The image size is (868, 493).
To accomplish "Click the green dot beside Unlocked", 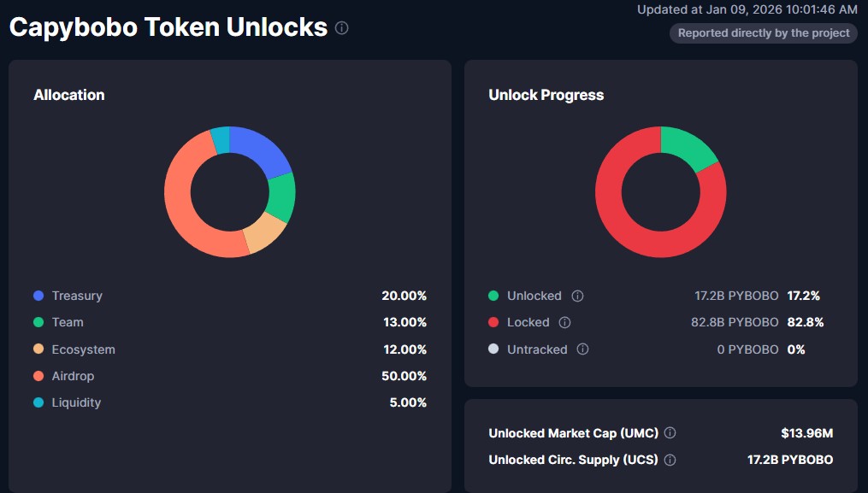I will click(493, 296).
